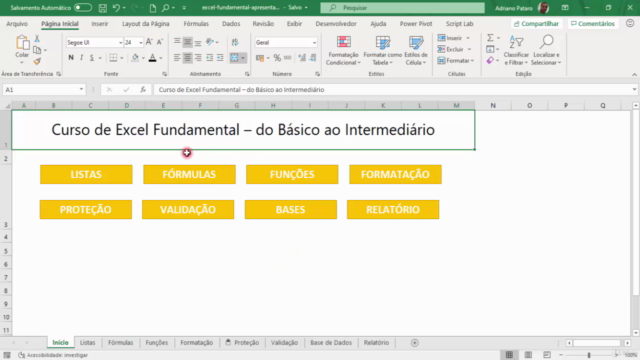
Task: Toggle Align Right alignment
Action: [198, 58]
